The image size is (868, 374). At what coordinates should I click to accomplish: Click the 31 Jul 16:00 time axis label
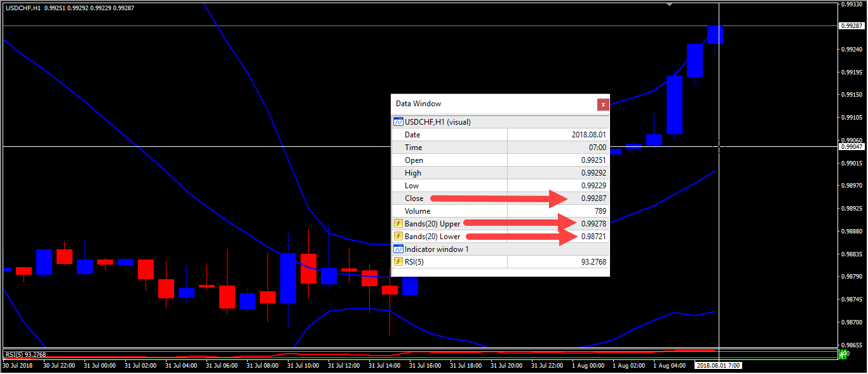pyautogui.click(x=425, y=366)
